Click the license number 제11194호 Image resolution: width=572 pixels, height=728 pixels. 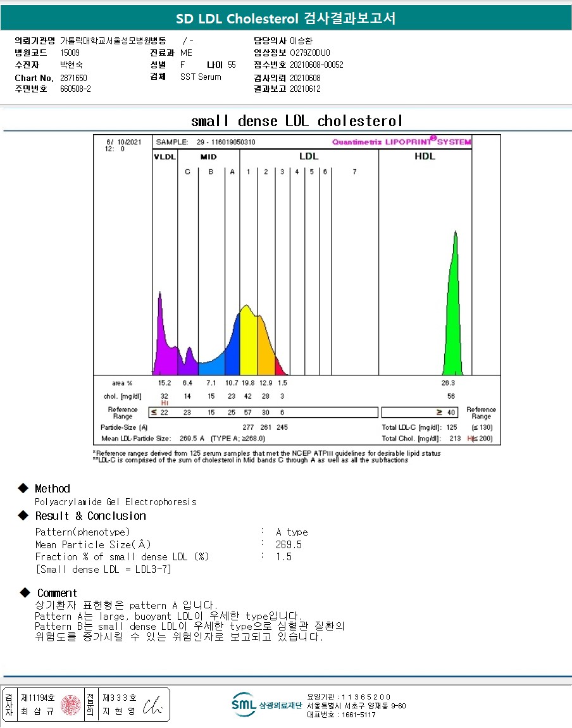[x=37, y=698]
